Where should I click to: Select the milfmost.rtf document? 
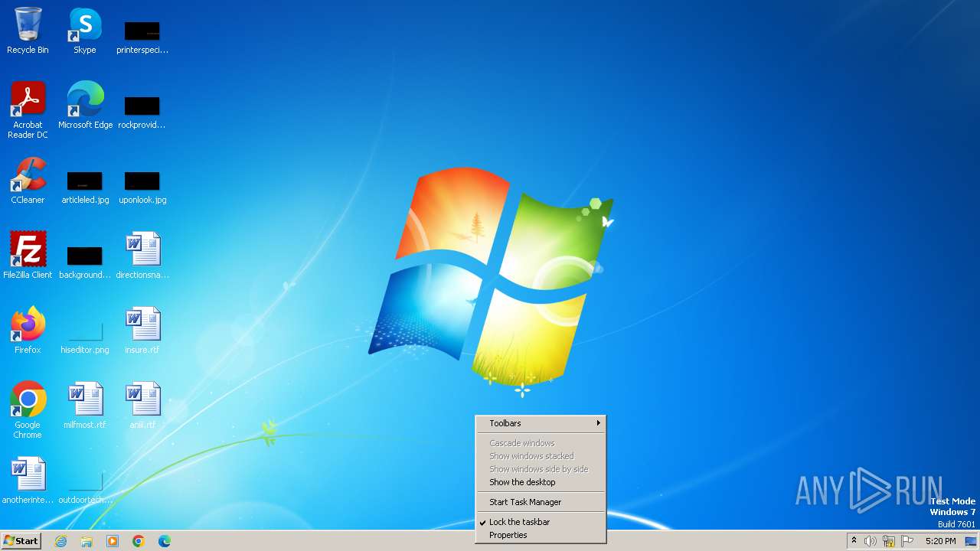(x=85, y=406)
